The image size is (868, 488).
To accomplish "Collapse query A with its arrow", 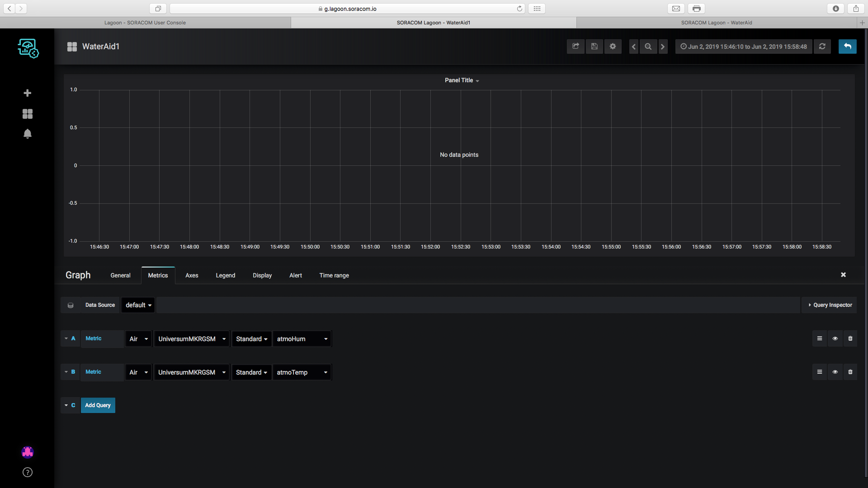I will pos(66,338).
